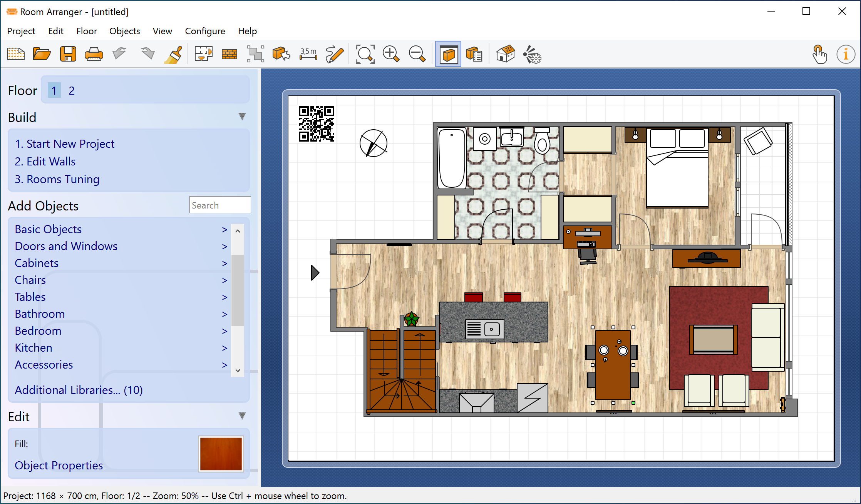Expand the Chairs library category

click(30, 280)
